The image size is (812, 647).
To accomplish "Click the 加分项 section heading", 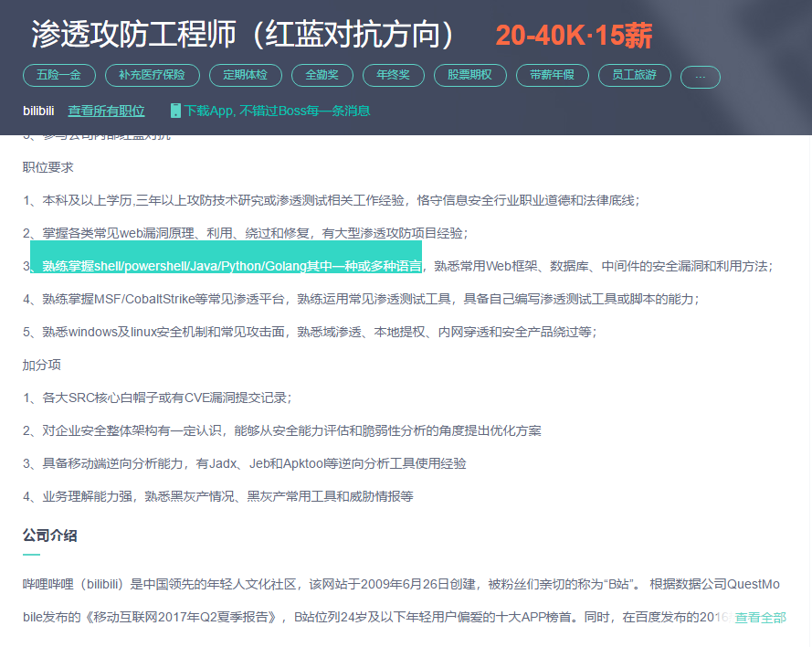I will [41, 365].
